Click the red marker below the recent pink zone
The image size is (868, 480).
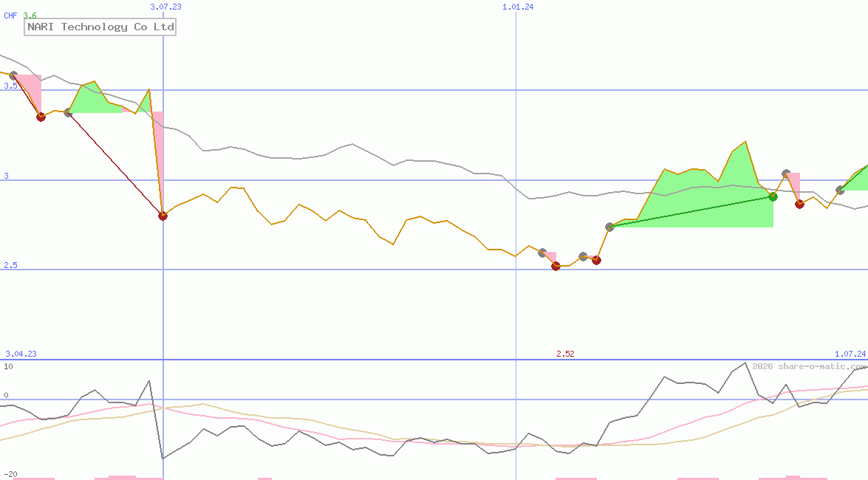point(799,205)
